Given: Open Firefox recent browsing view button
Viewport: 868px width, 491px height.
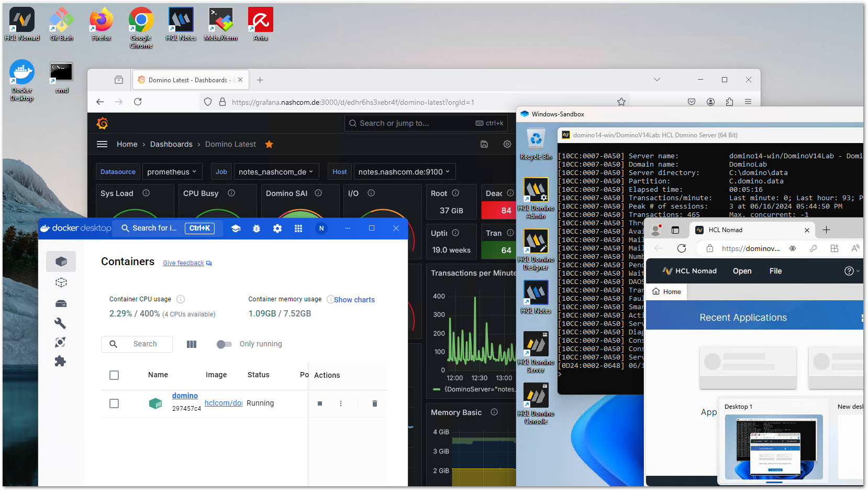Looking at the screenshot, I should click(x=119, y=80).
